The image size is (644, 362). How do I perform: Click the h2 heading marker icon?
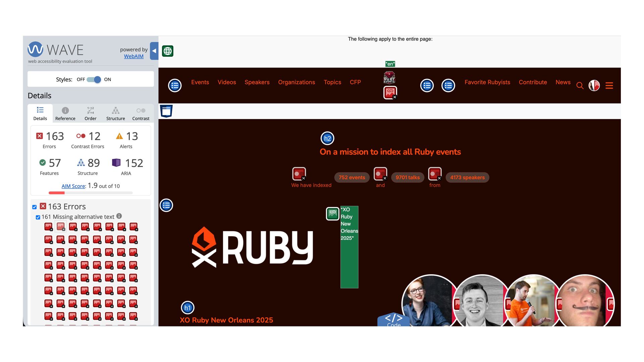(x=327, y=138)
